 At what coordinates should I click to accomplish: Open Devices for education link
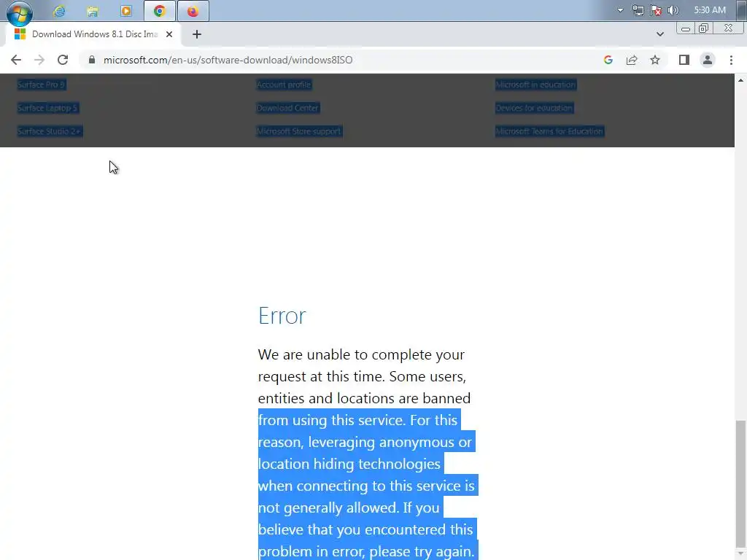point(534,108)
